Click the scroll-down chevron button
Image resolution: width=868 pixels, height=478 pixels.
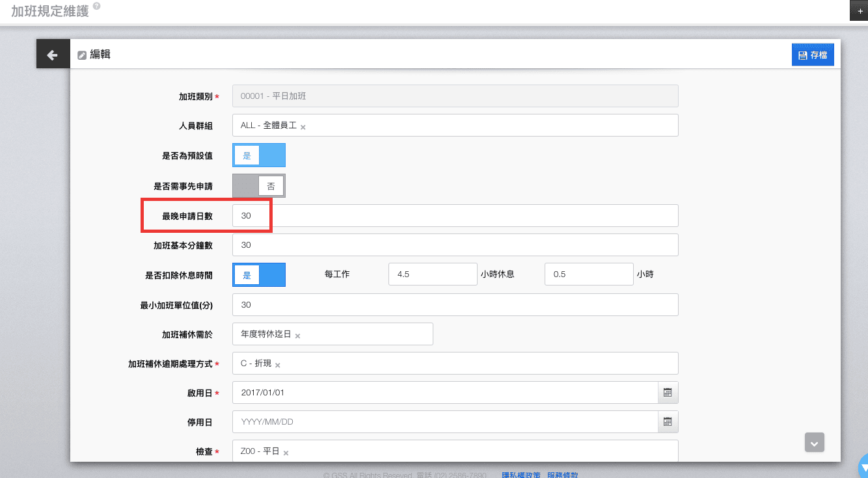tap(815, 442)
